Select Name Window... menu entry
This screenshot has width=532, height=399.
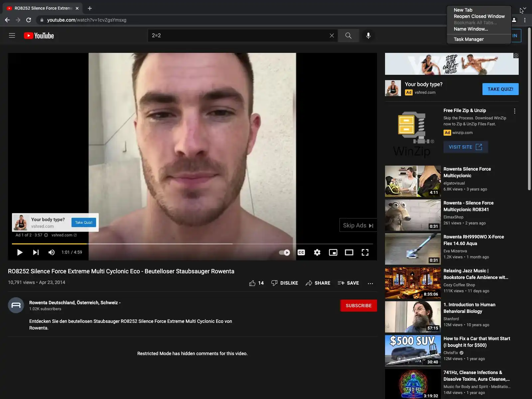click(471, 29)
